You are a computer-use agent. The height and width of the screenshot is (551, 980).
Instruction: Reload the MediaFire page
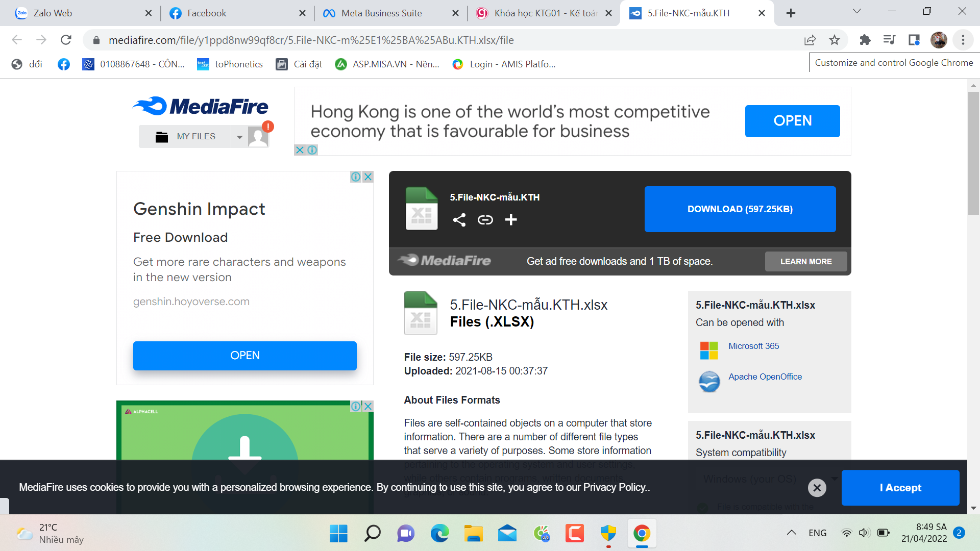[x=66, y=40]
